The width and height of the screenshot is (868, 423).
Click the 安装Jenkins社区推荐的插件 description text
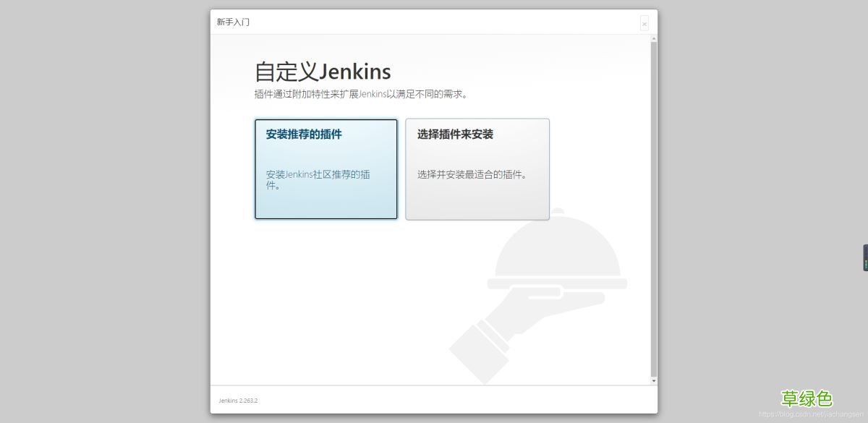click(x=318, y=180)
